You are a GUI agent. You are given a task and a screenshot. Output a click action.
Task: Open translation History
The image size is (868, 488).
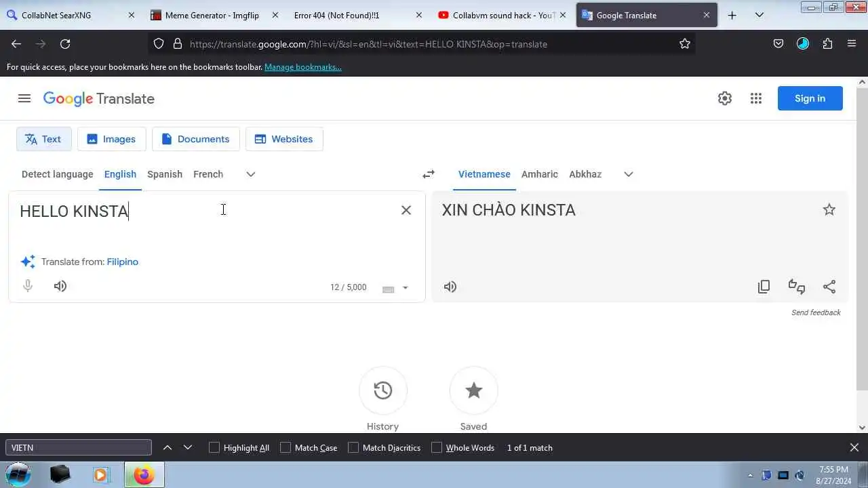pos(383,390)
